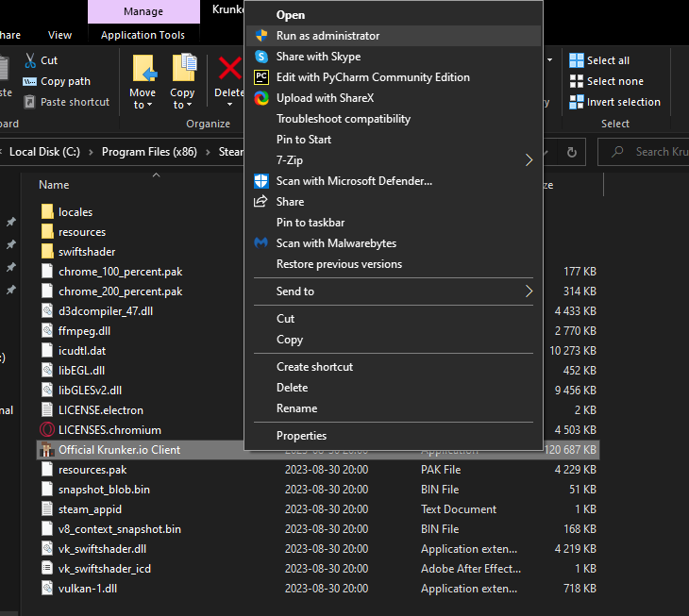Click the Skype icon in context menu
This screenshot has height=616, width=689.
(x=261, y=57)
